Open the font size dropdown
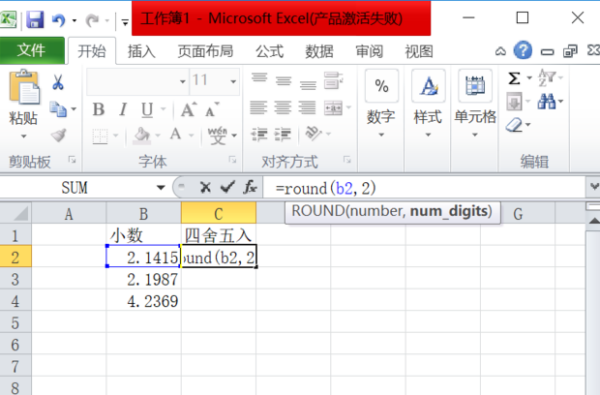The width and height of the screenshot is (600, 395). [x=233, y=82]
